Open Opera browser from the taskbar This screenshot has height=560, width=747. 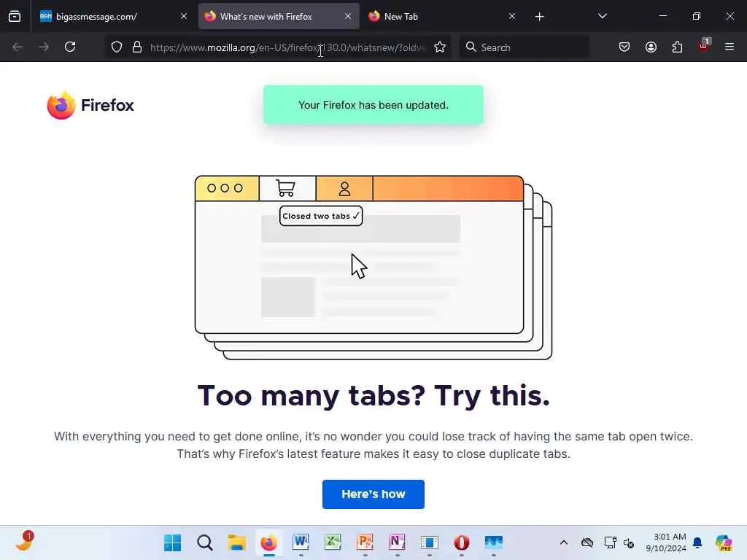(462, 542)
